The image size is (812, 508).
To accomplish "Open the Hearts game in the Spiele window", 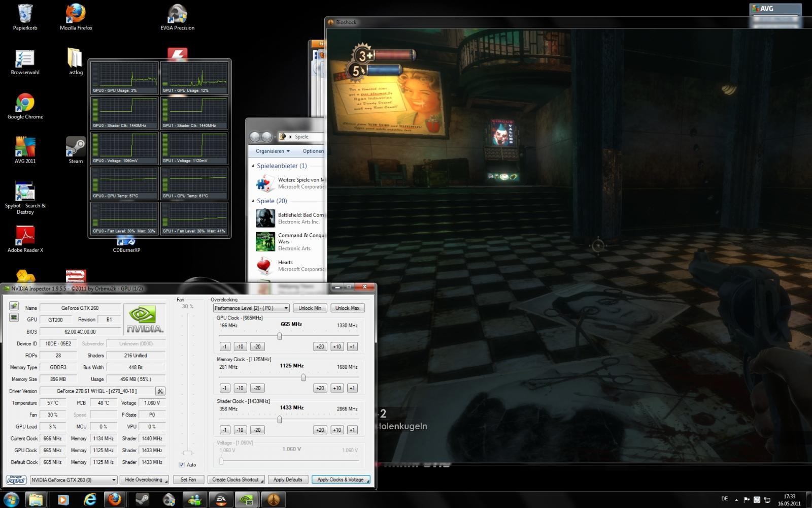I will tap(290, 265).
